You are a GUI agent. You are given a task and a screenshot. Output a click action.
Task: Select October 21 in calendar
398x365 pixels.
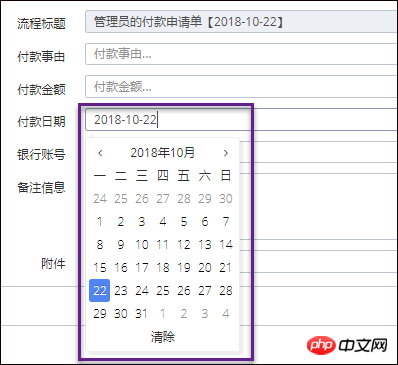point(226,268)
